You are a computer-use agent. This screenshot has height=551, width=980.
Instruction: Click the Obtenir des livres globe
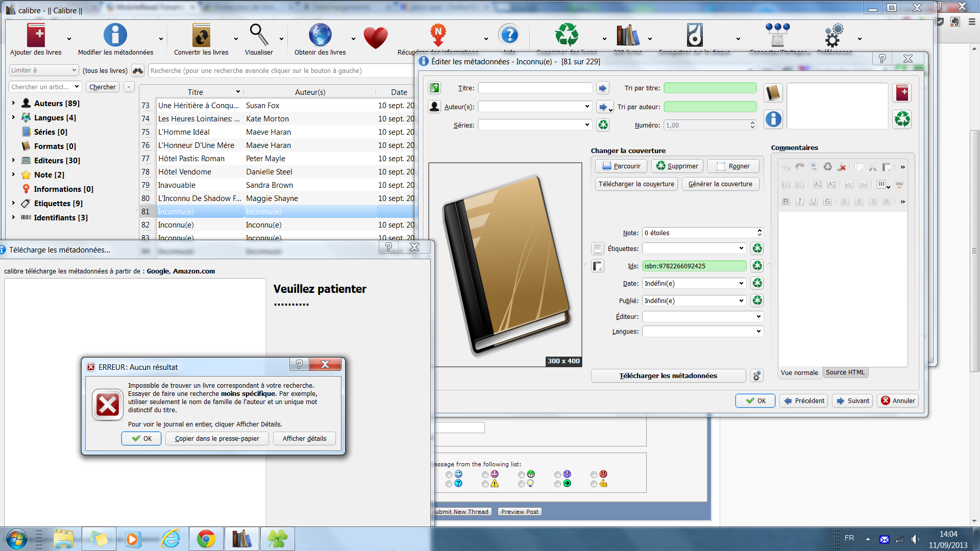pyautogui.click(x=320, y=36)
